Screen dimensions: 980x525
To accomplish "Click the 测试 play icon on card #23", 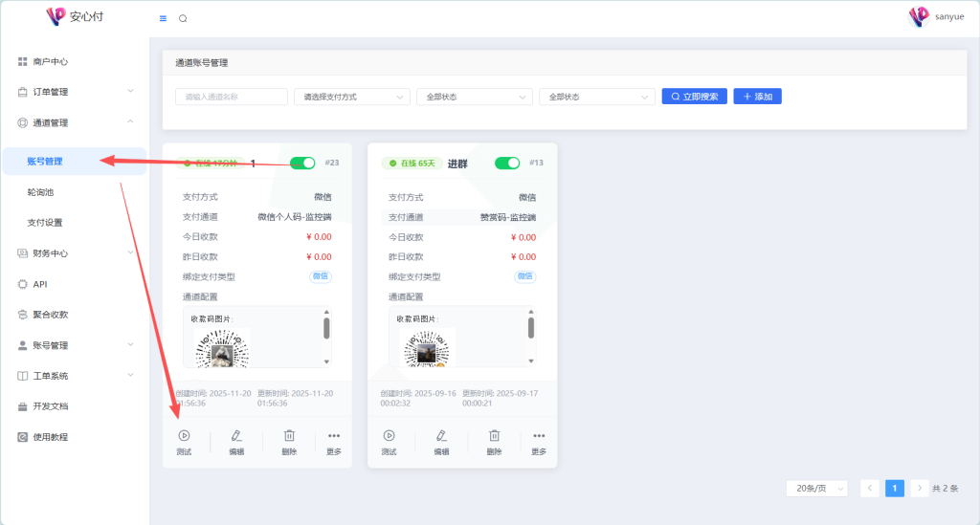I will [184, 436].
